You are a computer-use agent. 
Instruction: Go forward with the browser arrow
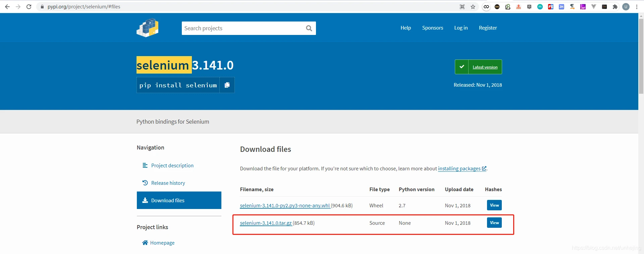pyautogui.click(x=18, y=7)
